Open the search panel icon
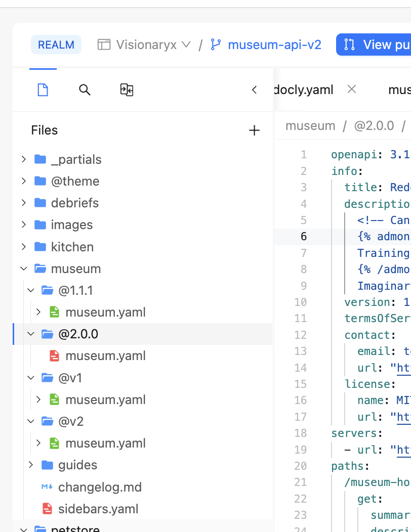 pos(85,91)
